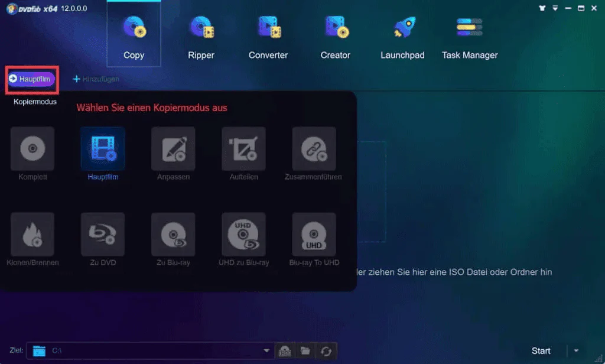Screen dimensions: 605x364
Task: Choose the Blu-ray To UHD mode
Action: click(x=314, y=235)
